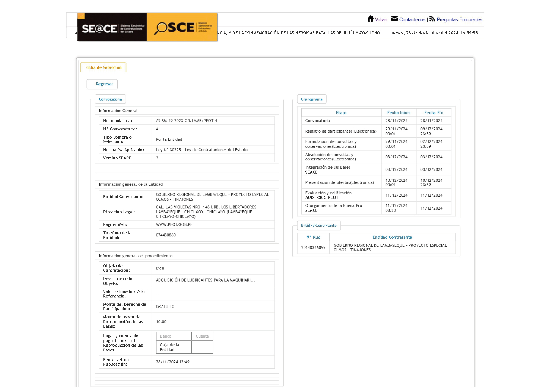This screenshot has height=392, width=555.
Task: Select the Cronograma section tab
Action: 311,99
